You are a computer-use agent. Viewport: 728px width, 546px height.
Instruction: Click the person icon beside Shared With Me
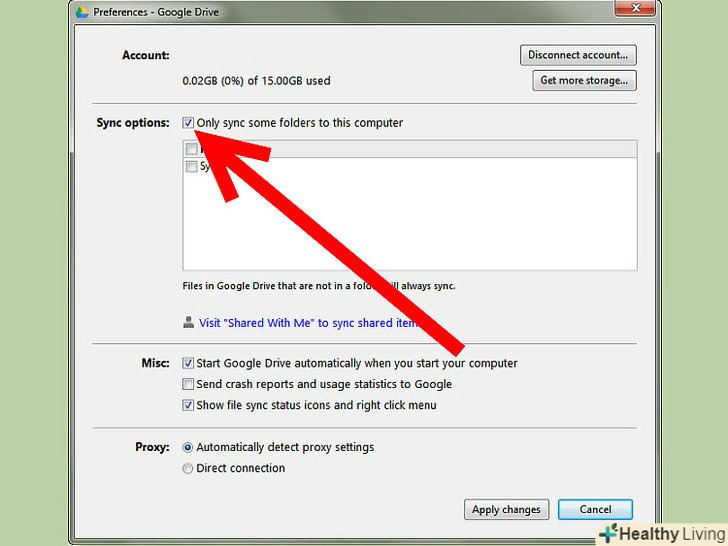[x=188, y=322]
